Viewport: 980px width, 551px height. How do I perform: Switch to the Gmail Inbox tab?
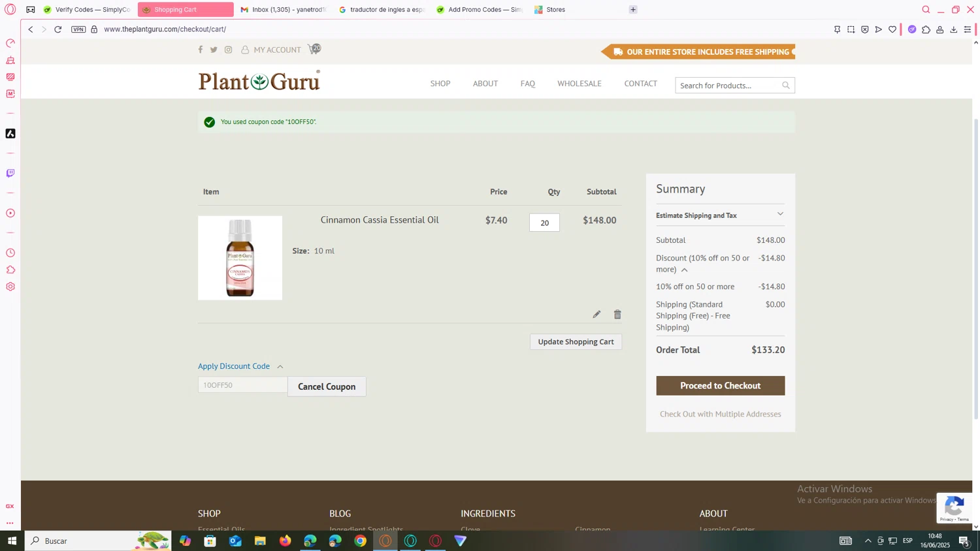[x=283, y=10]
